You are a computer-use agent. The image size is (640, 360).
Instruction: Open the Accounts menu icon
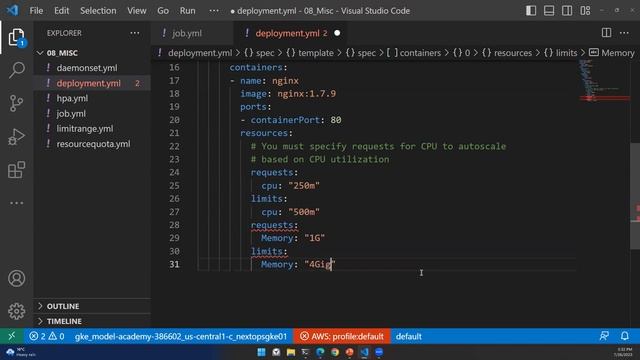pyautogui.click(x=16, y=278)
